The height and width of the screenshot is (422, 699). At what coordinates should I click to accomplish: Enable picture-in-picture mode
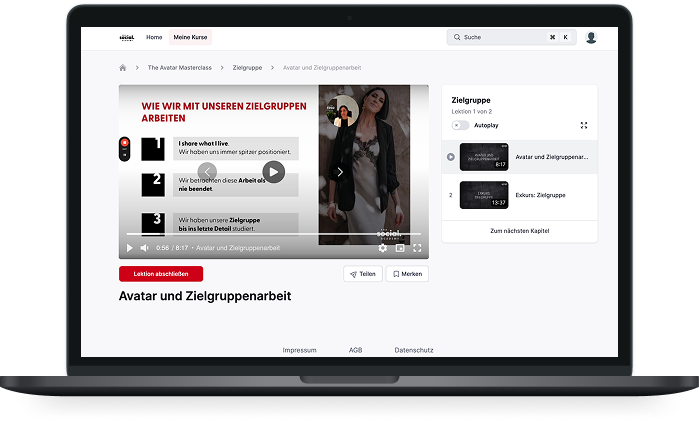(x=400, y=248)
